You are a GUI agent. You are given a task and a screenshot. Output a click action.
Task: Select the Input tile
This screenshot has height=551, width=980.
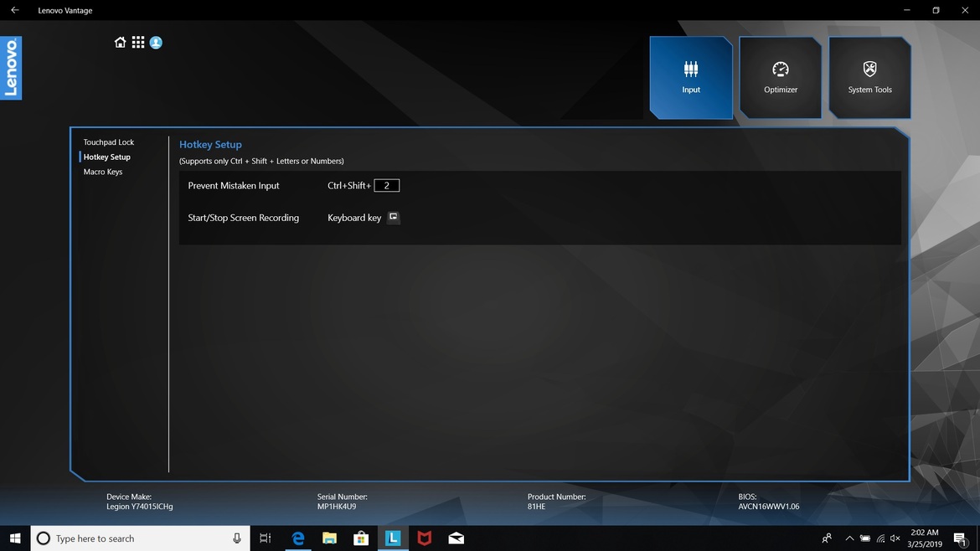click(691, 78)
